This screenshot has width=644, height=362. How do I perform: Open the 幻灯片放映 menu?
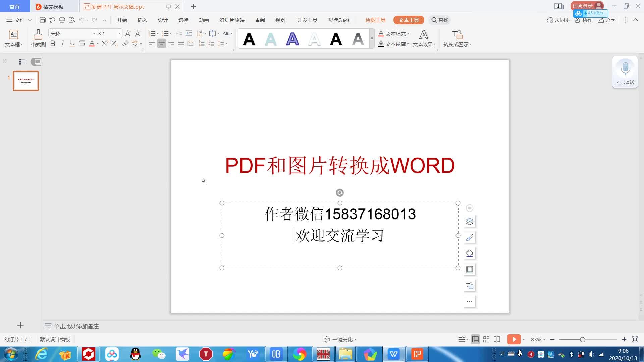(x=231, y=20)
